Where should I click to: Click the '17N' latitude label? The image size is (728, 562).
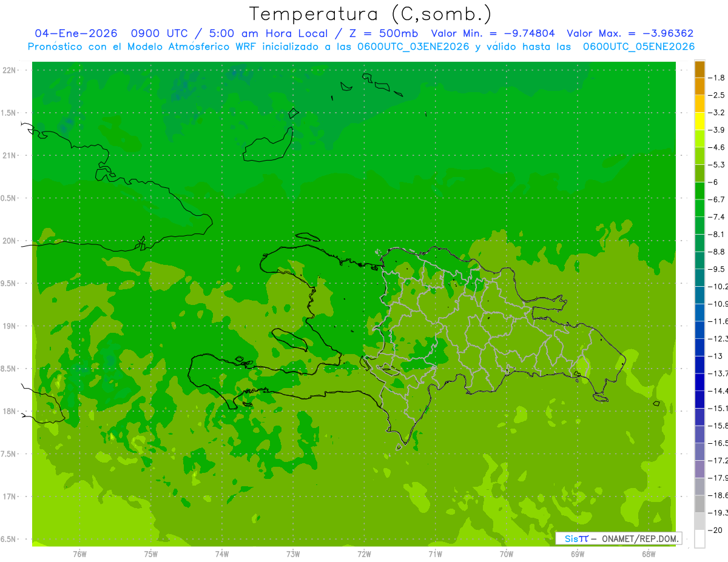(x=9, y=497)
